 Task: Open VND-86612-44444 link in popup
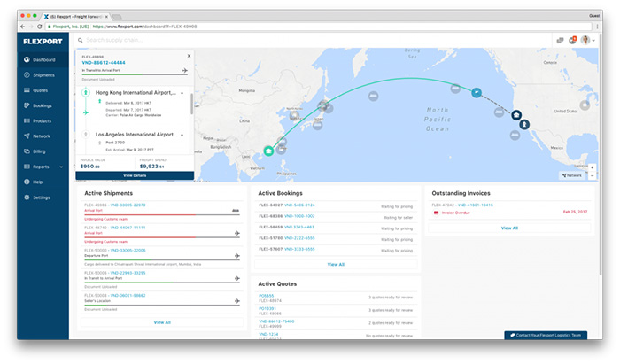point(104,63)
